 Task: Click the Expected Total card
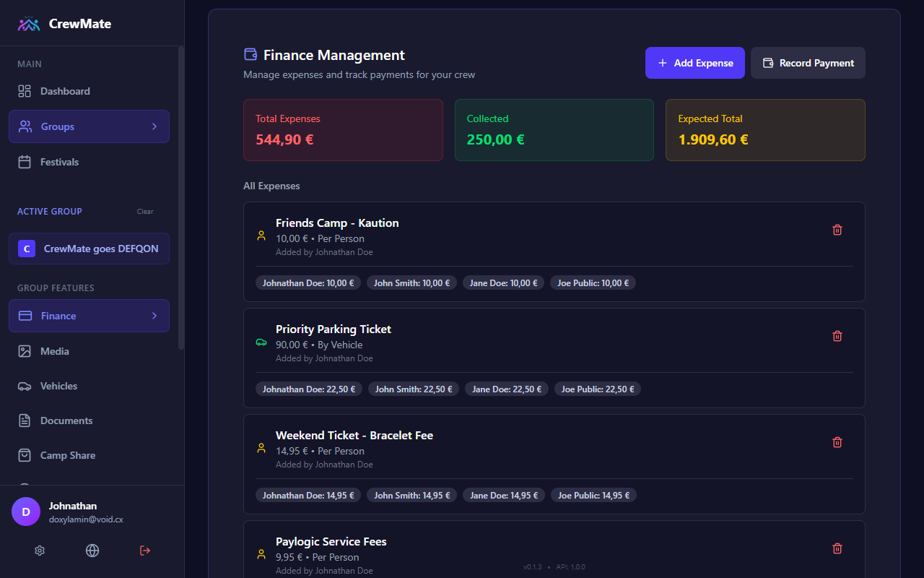[x=765, y=130]
